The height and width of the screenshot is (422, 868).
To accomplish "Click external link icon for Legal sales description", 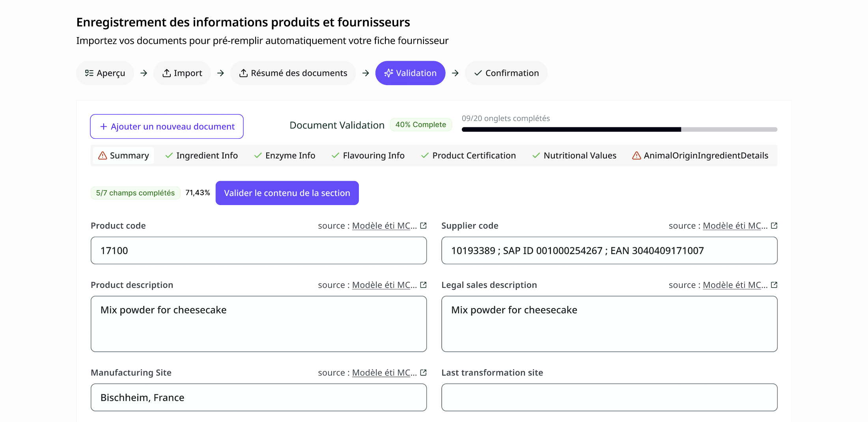I will pos(774,285).
